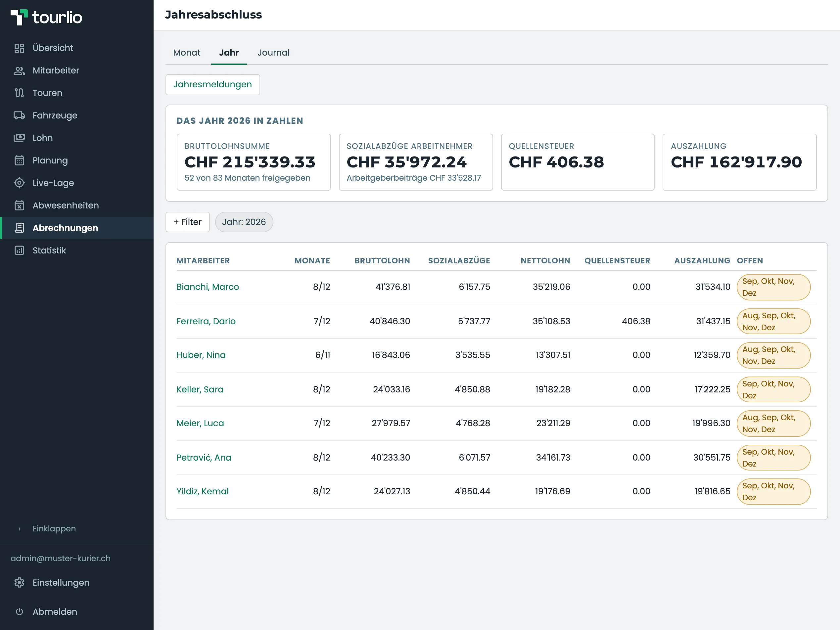840x630 pixels.
Task: Click the Abrechnungen receipt icon
Action: [x=20, y=228]
